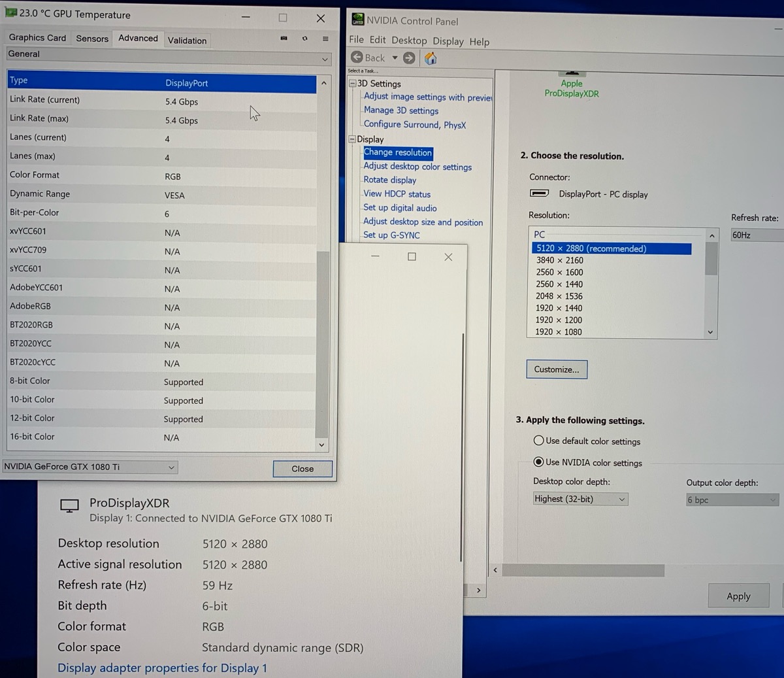Select the Dynamic Range VESA row
Viewport: 784px width, 678px height.
[x=161, y=194]
